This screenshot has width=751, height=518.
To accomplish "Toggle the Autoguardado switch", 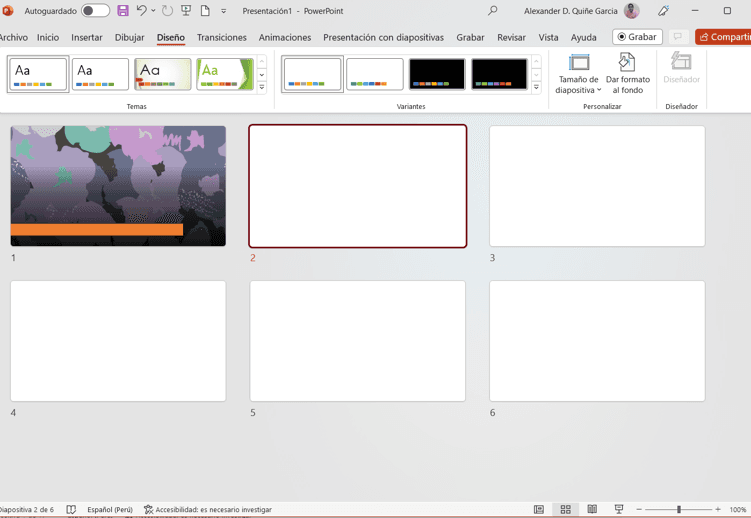I will click(x=95, y=11).
